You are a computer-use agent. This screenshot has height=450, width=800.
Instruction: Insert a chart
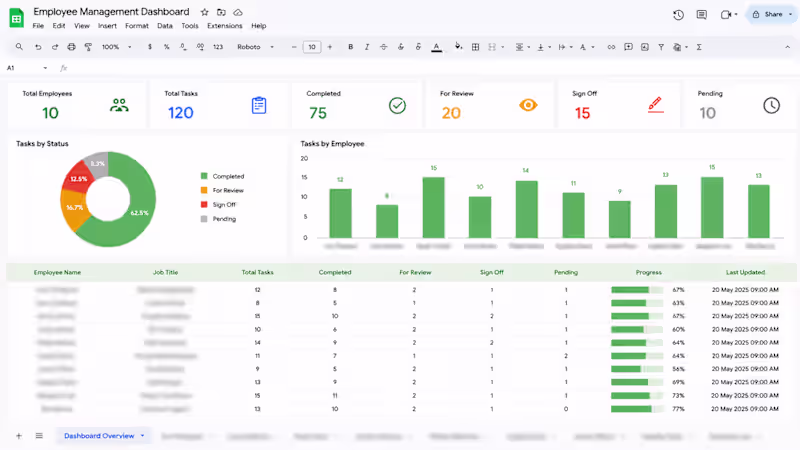[645, 47]
